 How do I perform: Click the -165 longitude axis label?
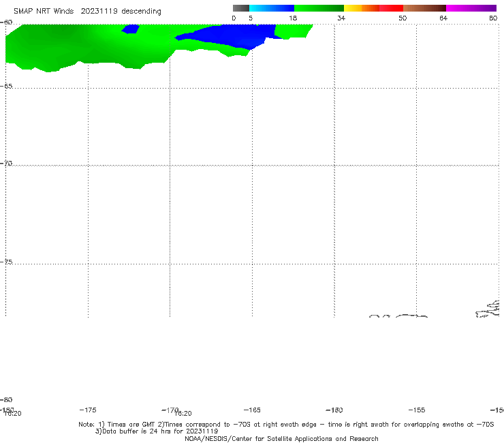coord(252,410)
